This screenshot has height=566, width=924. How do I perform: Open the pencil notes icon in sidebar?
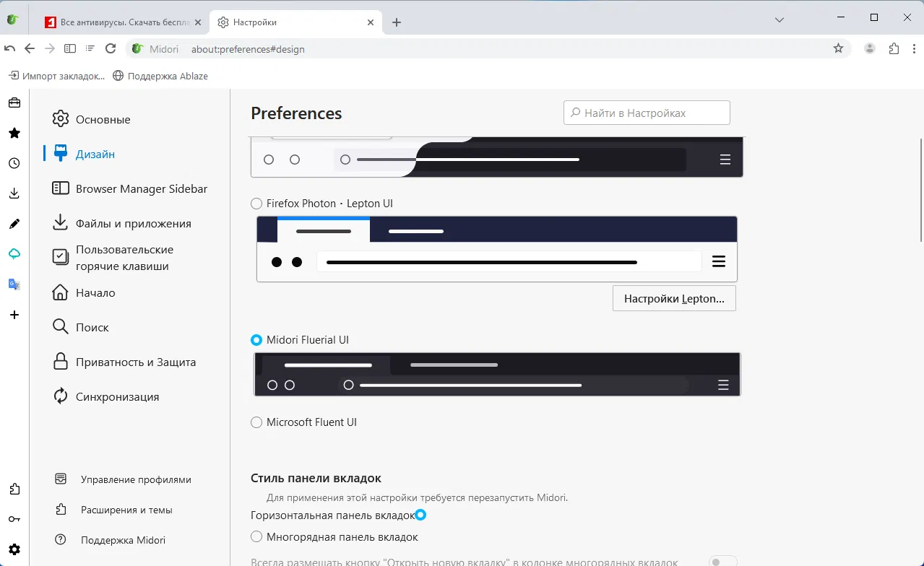[14, 224]
